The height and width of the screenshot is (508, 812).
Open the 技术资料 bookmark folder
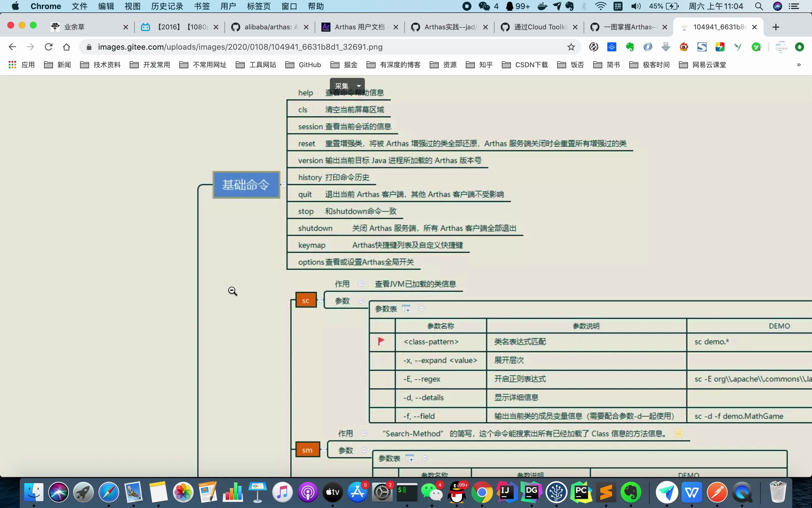pyautogui.click(x=100, y=65)
